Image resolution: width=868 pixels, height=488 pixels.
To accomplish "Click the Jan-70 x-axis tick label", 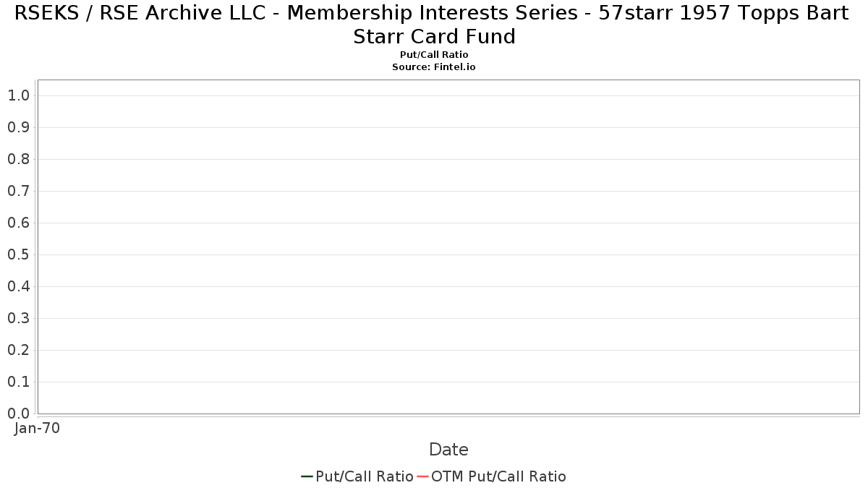I will tap(38, 428).
